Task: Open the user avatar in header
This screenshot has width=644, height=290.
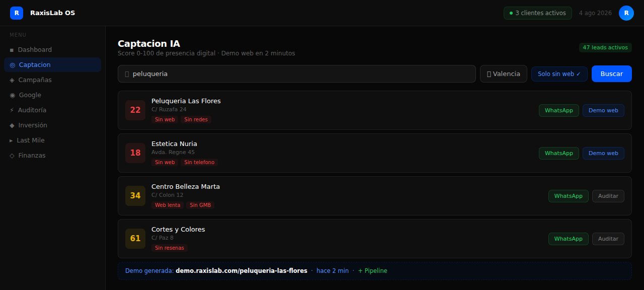Action: (x=626, y=13)
